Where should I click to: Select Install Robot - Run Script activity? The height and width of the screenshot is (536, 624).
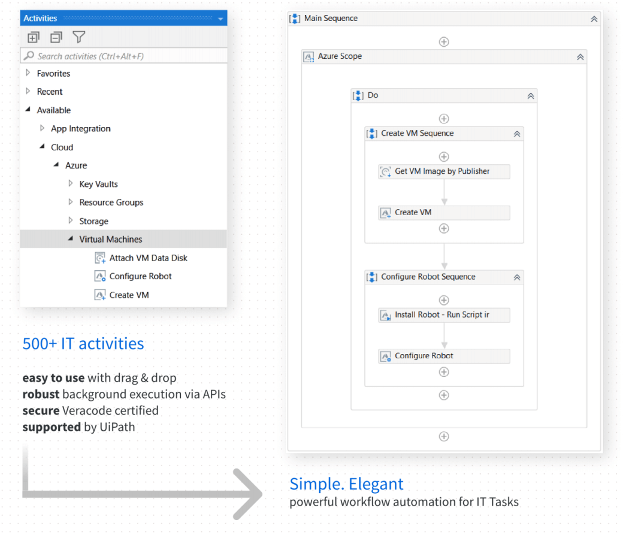coord(444,315)
